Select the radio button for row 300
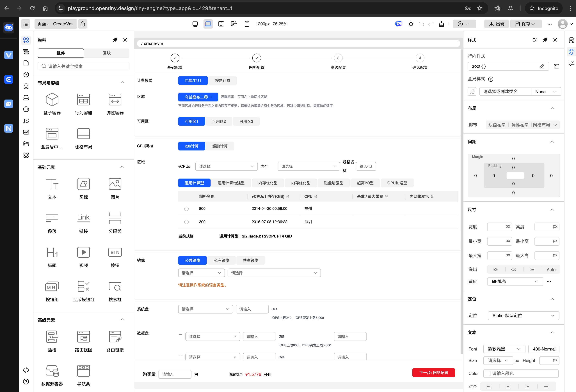This screenshot has width=576, height=392. [186, 222]
